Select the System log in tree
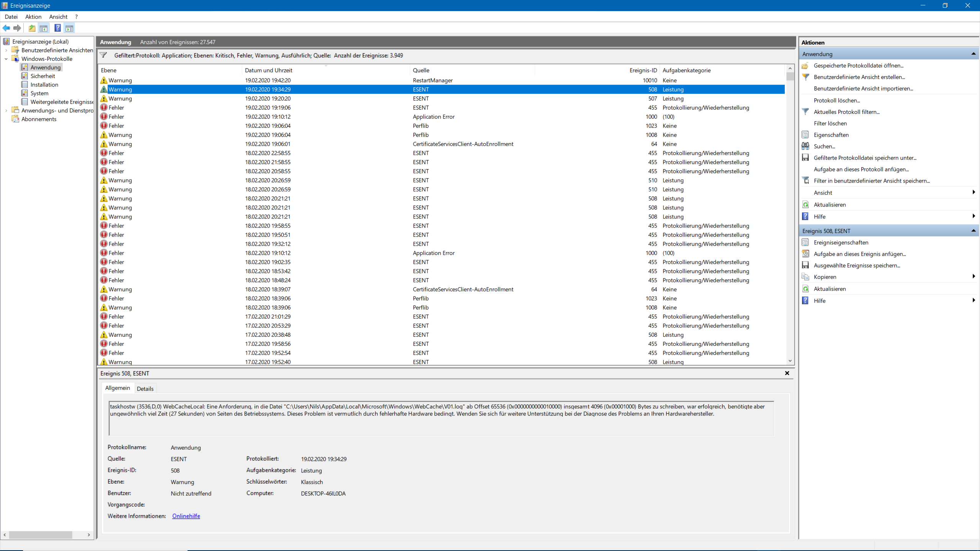The height and width of the screenshot is (551, 980). (x=39, y=93)
